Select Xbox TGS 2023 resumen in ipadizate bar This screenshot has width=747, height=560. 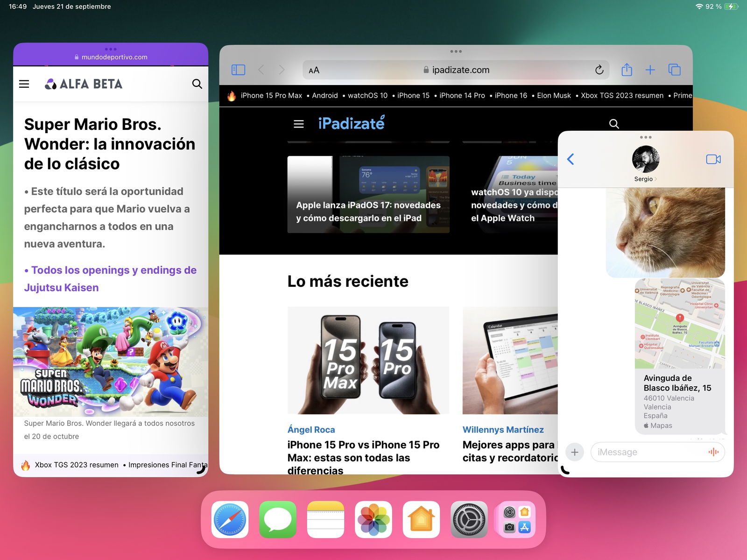pyautogui.click(x=622, y=95)
